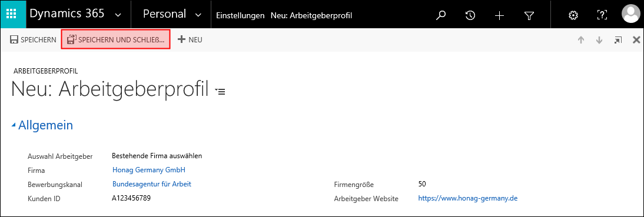
Task: Click the Bewerbungskanal label
Action: click(x=55, y=185)
